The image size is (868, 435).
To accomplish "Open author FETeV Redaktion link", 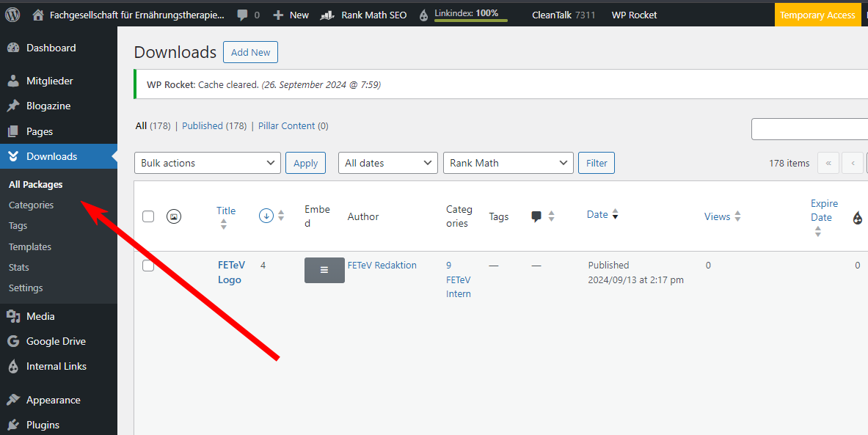I will tap(382, 266).
